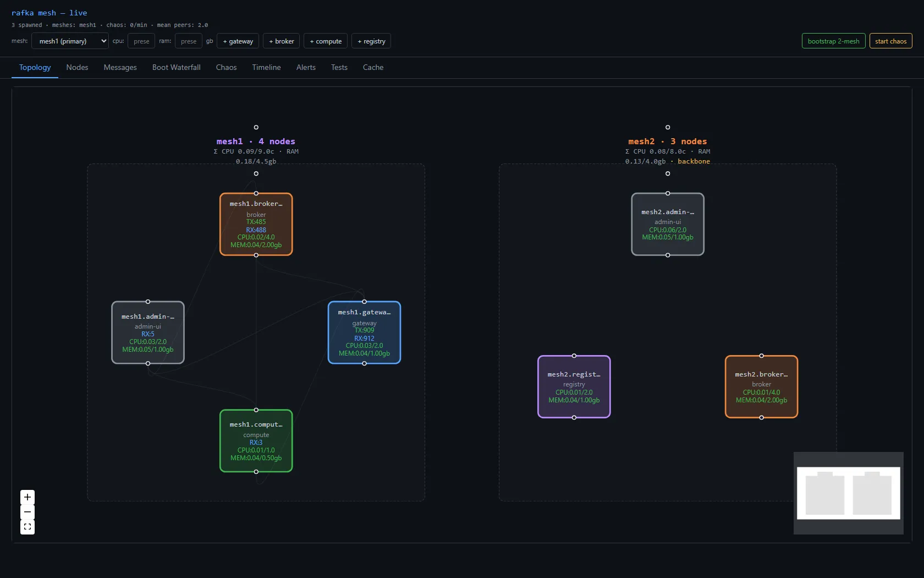Screen dimensions: 924x578
Task: Click the bottom connection handle of mesh1.compute
Action: (x=256, y=472)
